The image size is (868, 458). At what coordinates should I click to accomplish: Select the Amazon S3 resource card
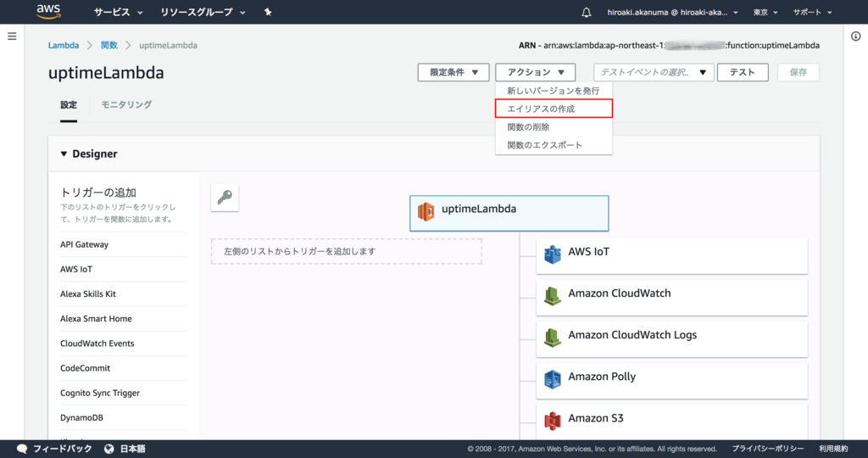[672, 422]
